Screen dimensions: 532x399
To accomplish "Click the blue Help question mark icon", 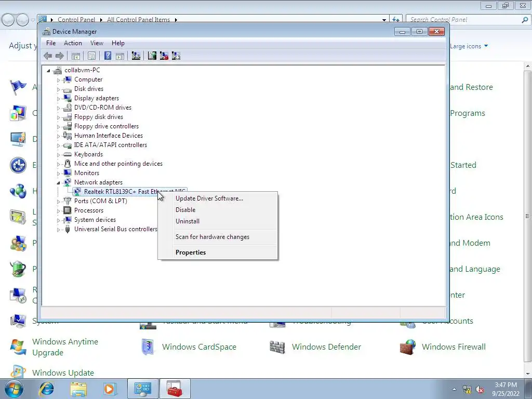I will tap(108, 56).
